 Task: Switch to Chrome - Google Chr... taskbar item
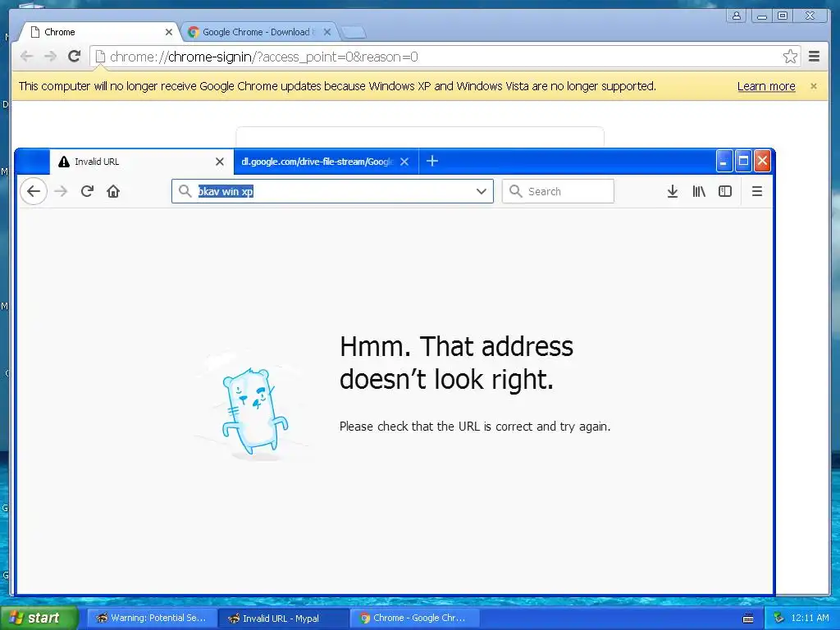tap(414, 618)
